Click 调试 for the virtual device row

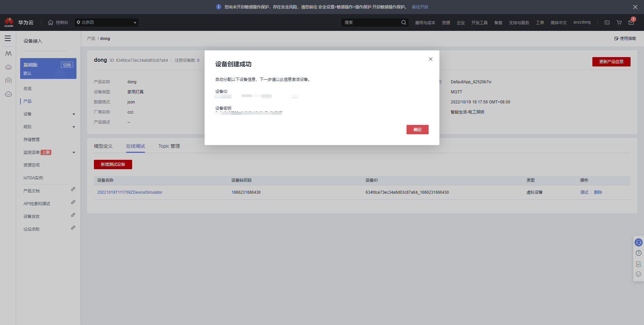584,192
